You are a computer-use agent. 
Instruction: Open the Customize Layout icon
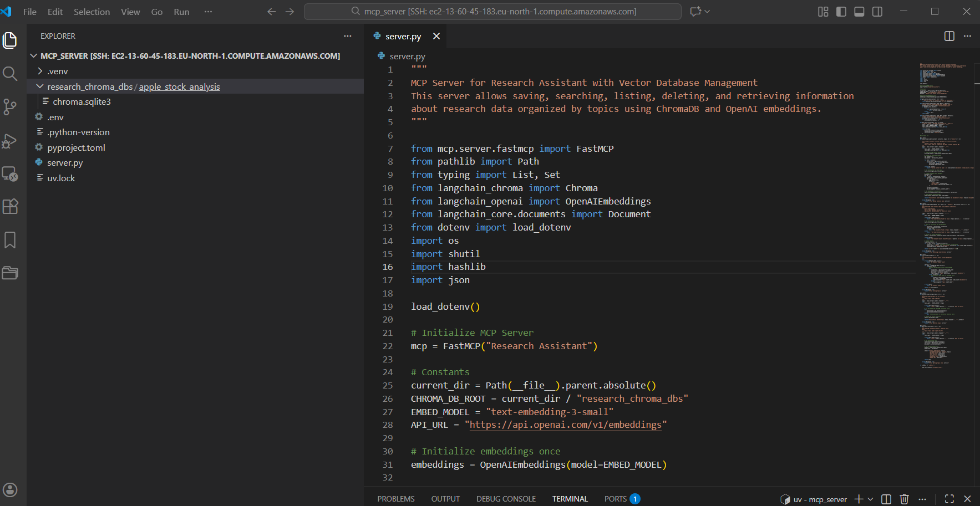click(x=823, y=12)
